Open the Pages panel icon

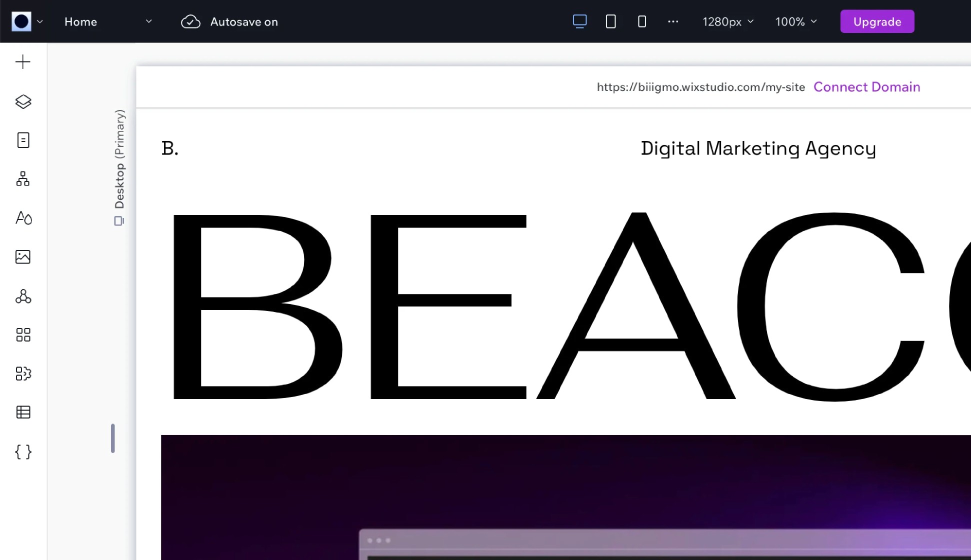[x=23, y=140]
